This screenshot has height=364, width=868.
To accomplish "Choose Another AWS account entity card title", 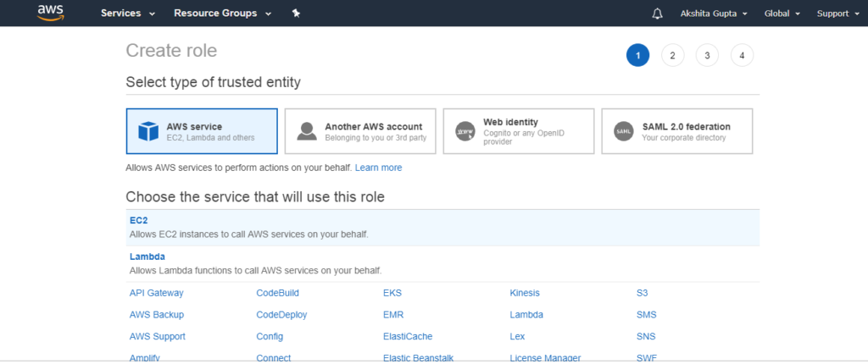I will tap(374, 127).
